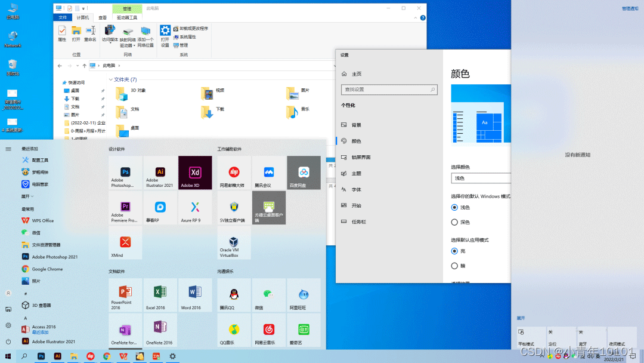This screenshot has height=363, width=644.
Task: Toggle 定位 quick action tile
Action: click(561, 337)
